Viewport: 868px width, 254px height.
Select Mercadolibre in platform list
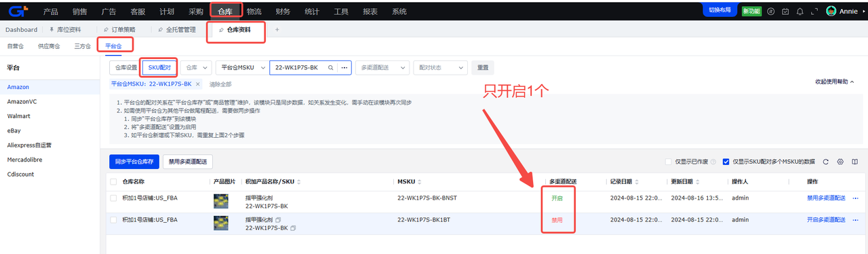point(25,160)
